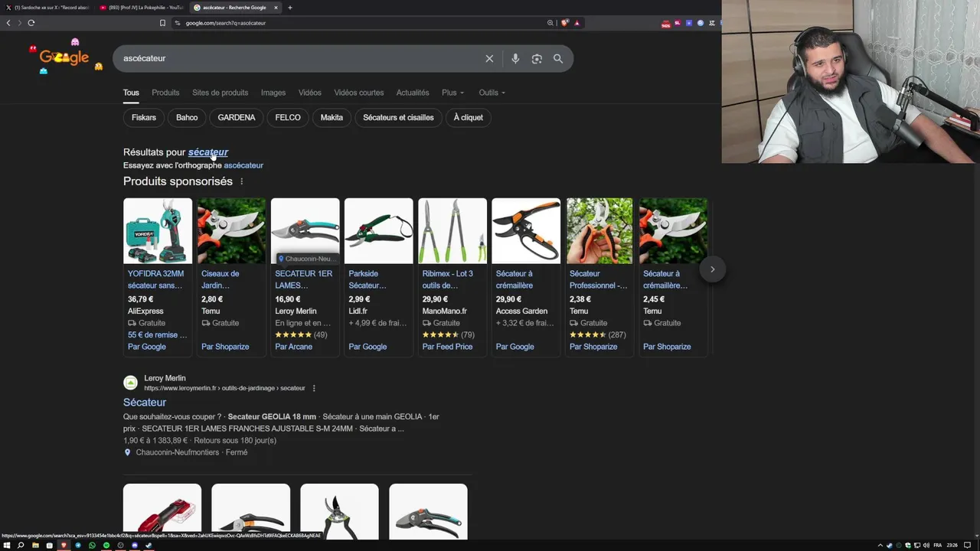Click the browser address bar URL
The height and width of the screenshot is (551, 980).
225,23
